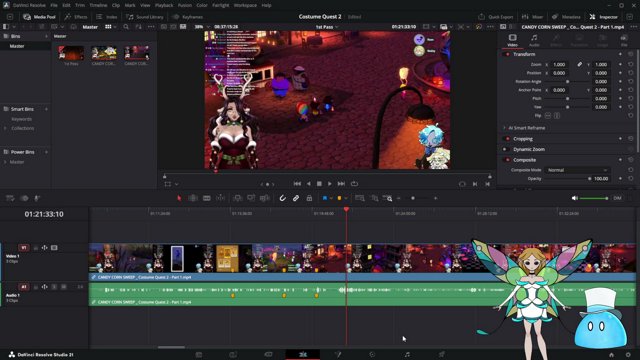This screenshot has width=640, height=360.
Task: Click the flip vertical icon
Action: click(557, 116)
